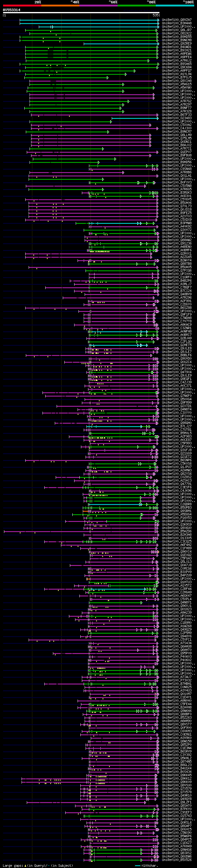The image size is (197, 868).
Task: Select the UniRef100_A7R7G2 label
Action: tap(176, 101)
